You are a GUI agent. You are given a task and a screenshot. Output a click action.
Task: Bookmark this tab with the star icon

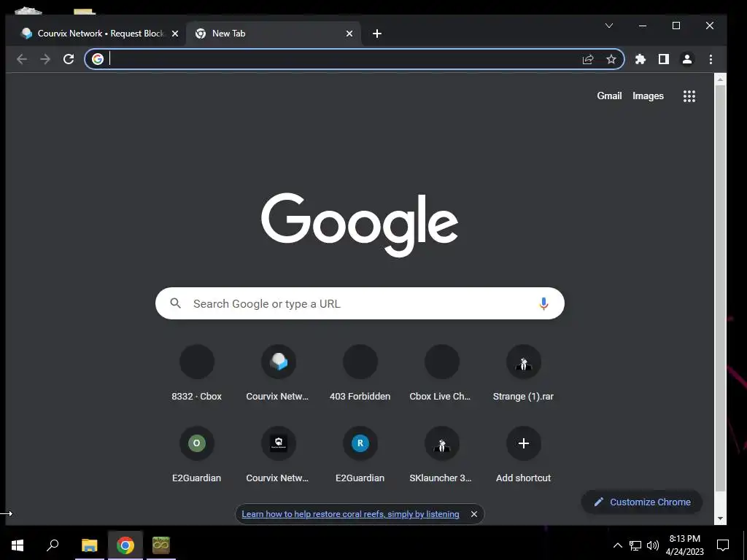pos(611,59)
